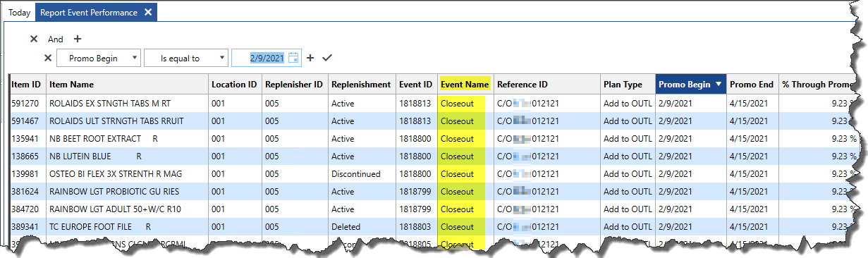This screenshot has width=868, height=258.
Task: Sort by Reference ID column header
Action: [547, 85]
